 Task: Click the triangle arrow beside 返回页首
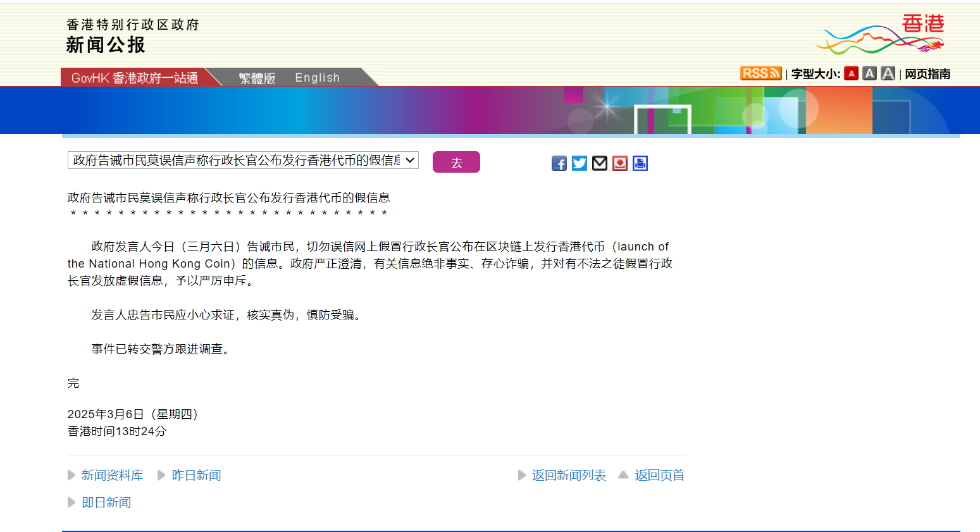623,475
